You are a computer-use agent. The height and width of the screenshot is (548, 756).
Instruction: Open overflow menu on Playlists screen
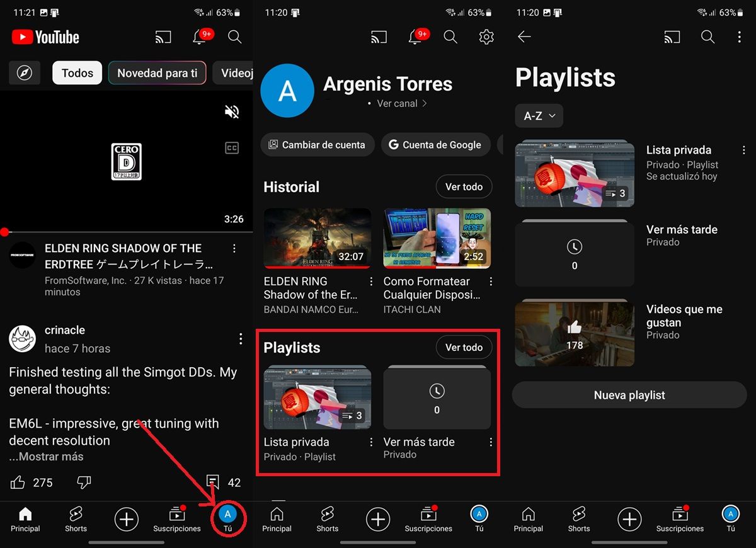[x=739, y=37]
